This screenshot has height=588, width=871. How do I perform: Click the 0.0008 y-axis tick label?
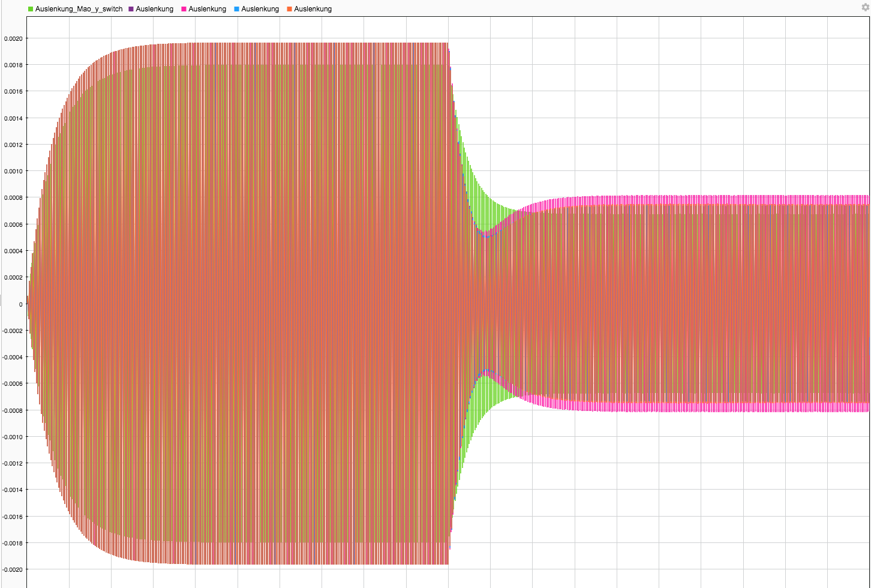point(13,197)
